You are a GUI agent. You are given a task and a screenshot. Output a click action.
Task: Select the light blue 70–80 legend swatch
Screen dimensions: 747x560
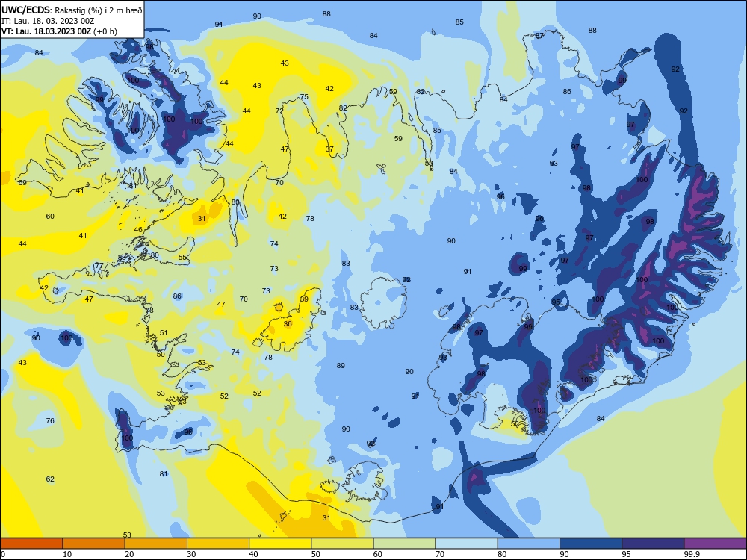[466, 544]
